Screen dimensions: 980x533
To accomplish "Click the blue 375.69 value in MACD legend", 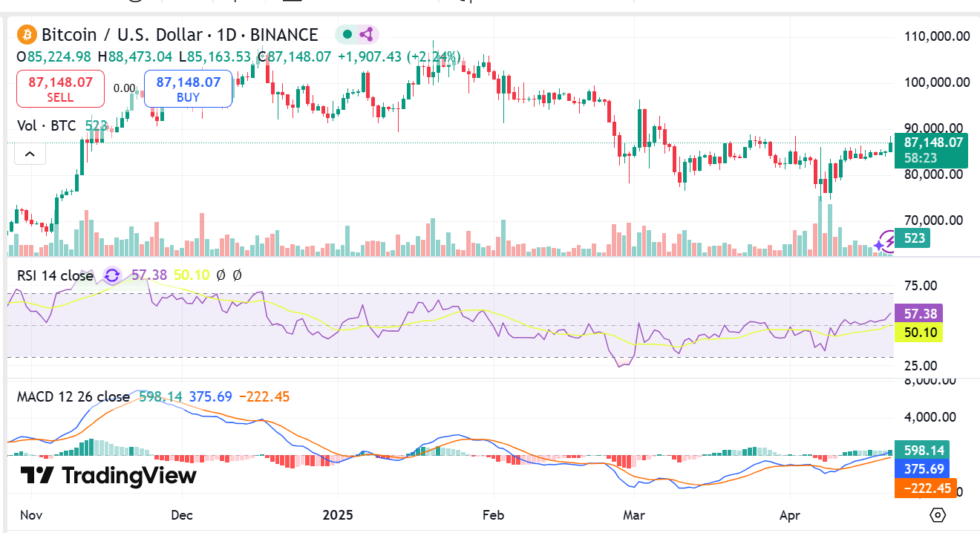I will [x=211, y=396].
